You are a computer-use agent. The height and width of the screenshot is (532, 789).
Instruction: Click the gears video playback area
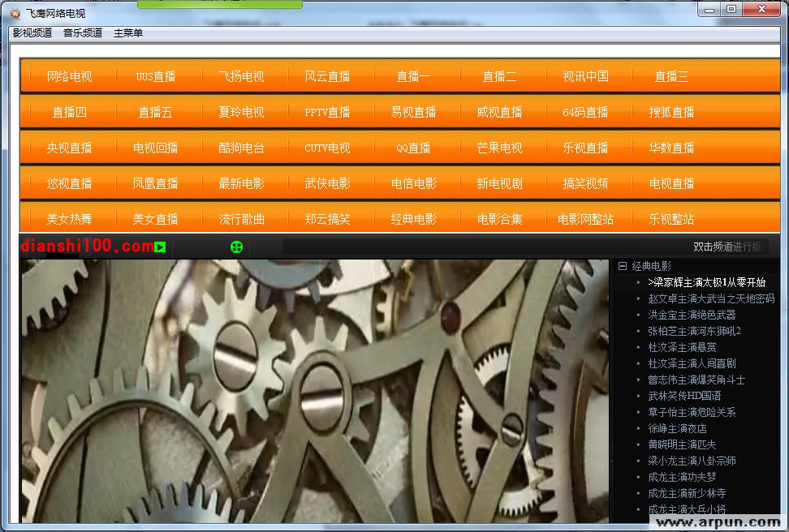tap(314, 391)
